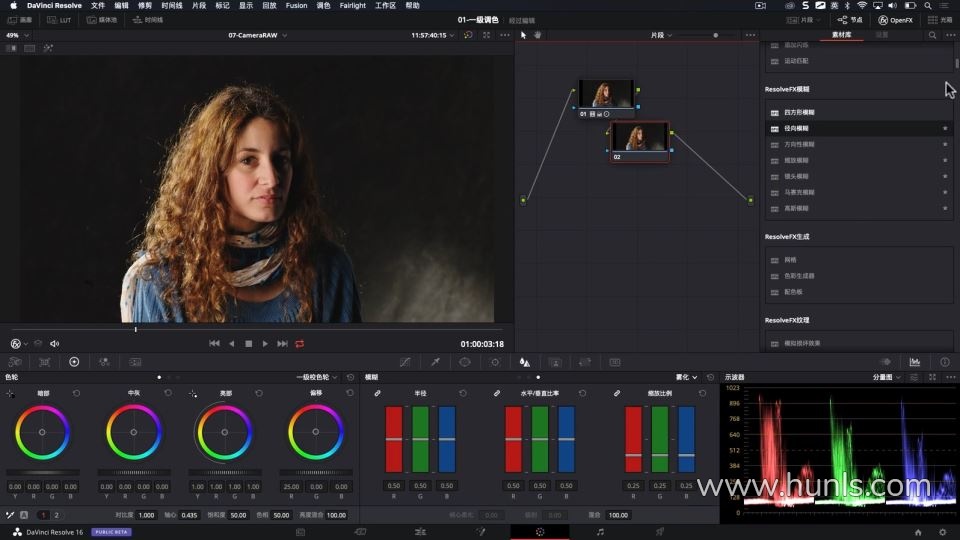Select the 四方形模糊 box blur effect
The height and width of the screenshot is (540, 960).
pos(860,113)
